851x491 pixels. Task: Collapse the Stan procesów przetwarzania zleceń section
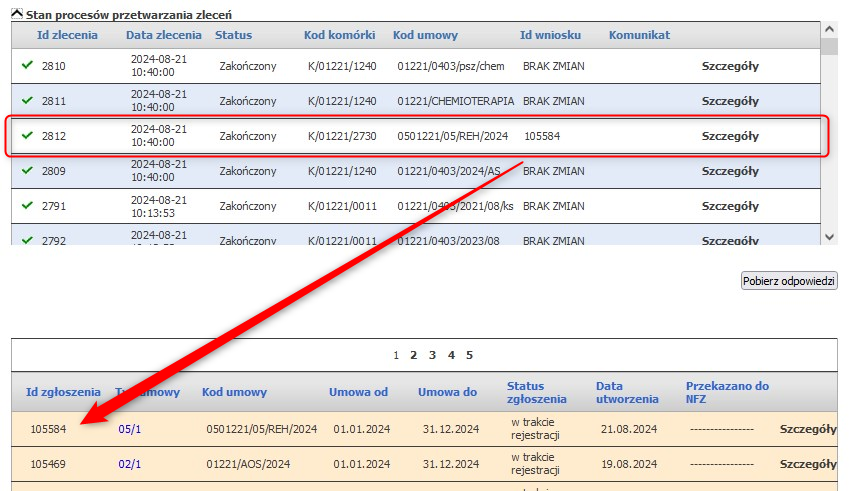(17, 15)
